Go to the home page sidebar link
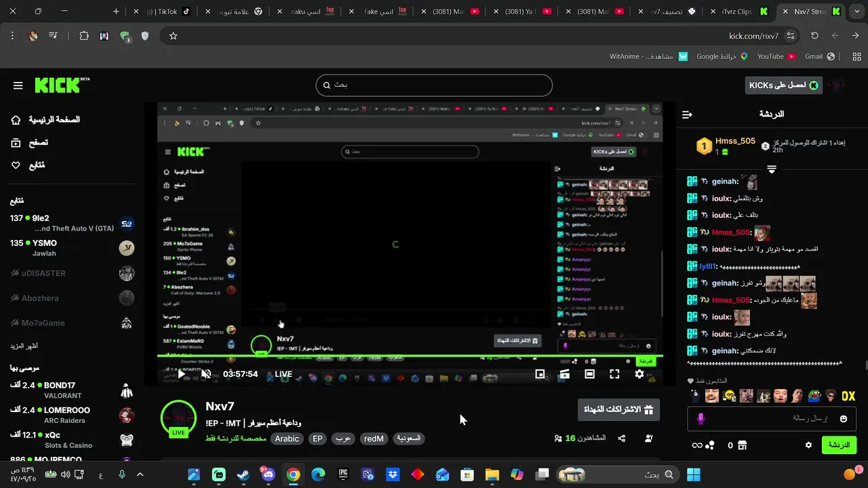This screenshot has width=868, height=488. [x=45, y=120]
